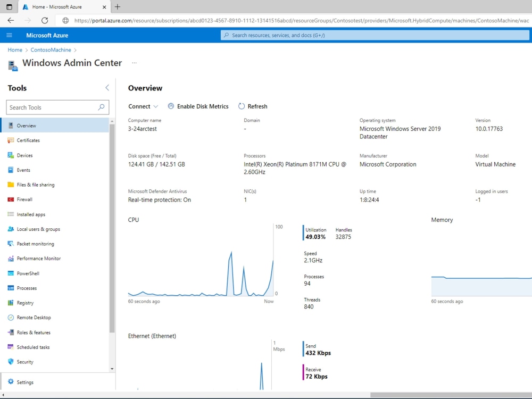Click the Handles value 32875
The height and width of the screenshot is (399, 532).
coord(343,237)
